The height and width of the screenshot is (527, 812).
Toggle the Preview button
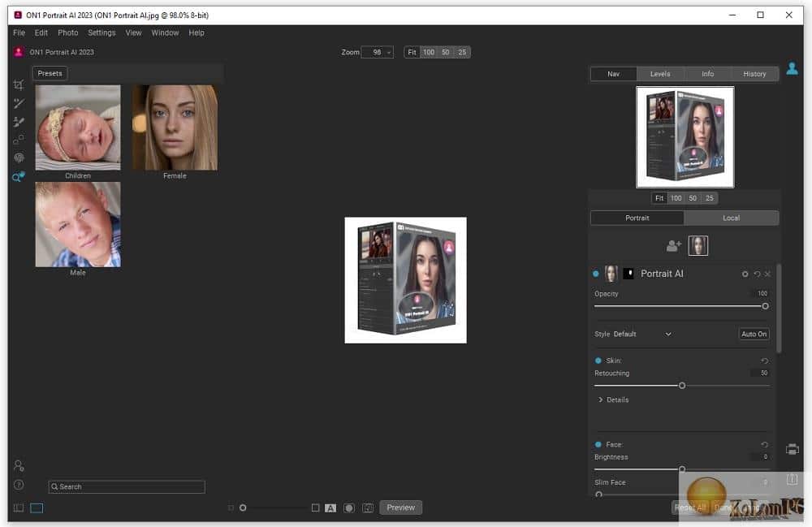tap(401, 508)
